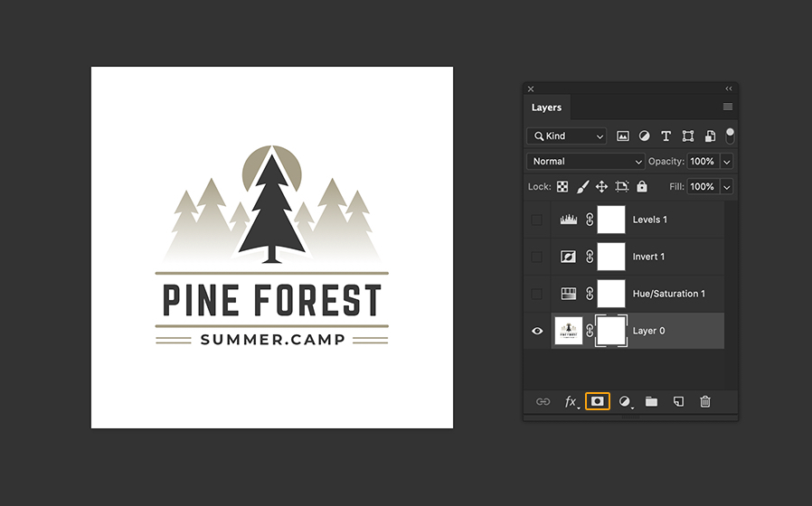Filter for adjustment layers icon
The height and width of the screenshot is (506, 812).
644,136
